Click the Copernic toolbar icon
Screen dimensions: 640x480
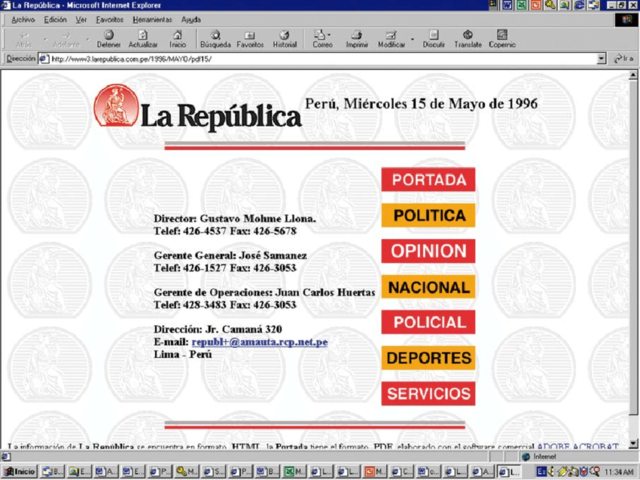[x=502, y=39]
